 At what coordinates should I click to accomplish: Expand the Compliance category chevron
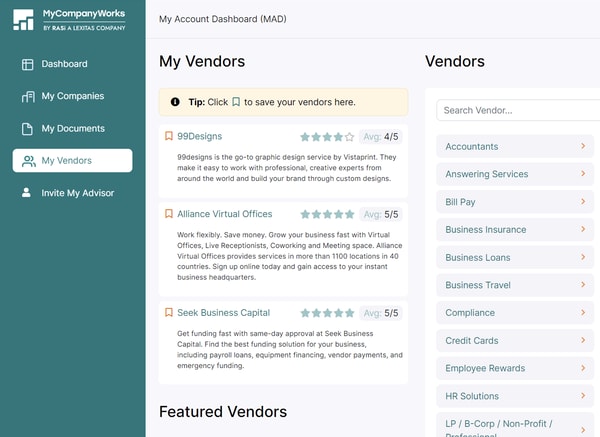[x=583, y=312]
